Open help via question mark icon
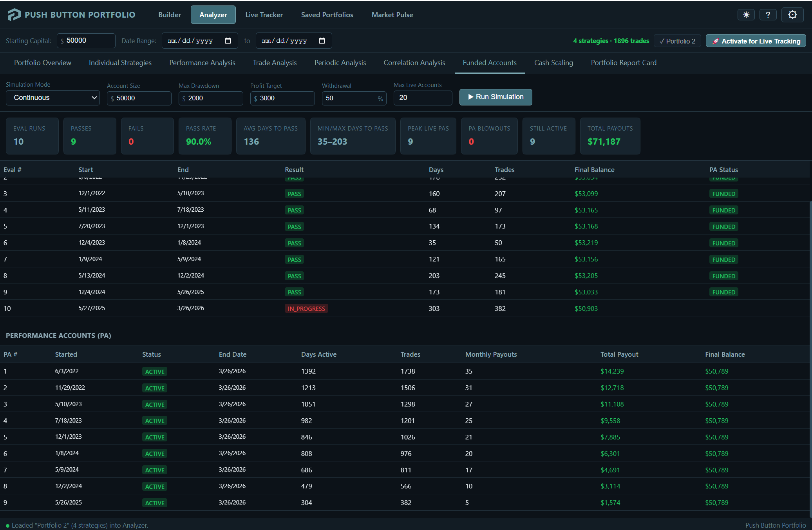The width and height of the screenshot is (812, 530). point(768,15)
